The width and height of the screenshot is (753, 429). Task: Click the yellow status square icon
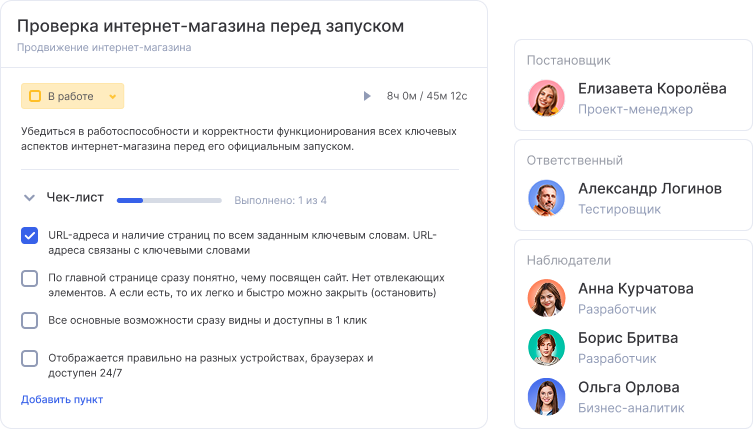(x=35, y=96)
